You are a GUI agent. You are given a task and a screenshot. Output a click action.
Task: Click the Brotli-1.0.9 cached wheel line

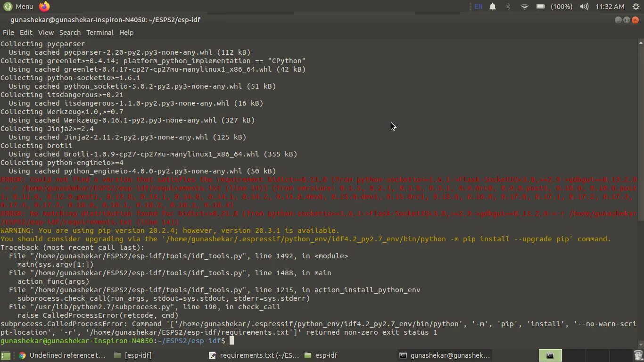tap(153, 154)
